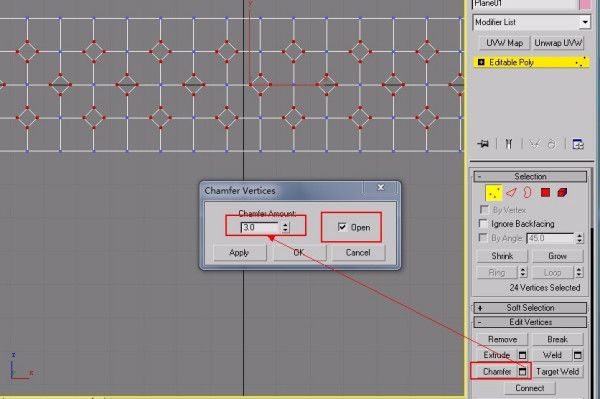Open Configure Modifier Sets icon
The height and width of the screenshot is (399, 600).
pyautogui.click(x=578, y=144)
